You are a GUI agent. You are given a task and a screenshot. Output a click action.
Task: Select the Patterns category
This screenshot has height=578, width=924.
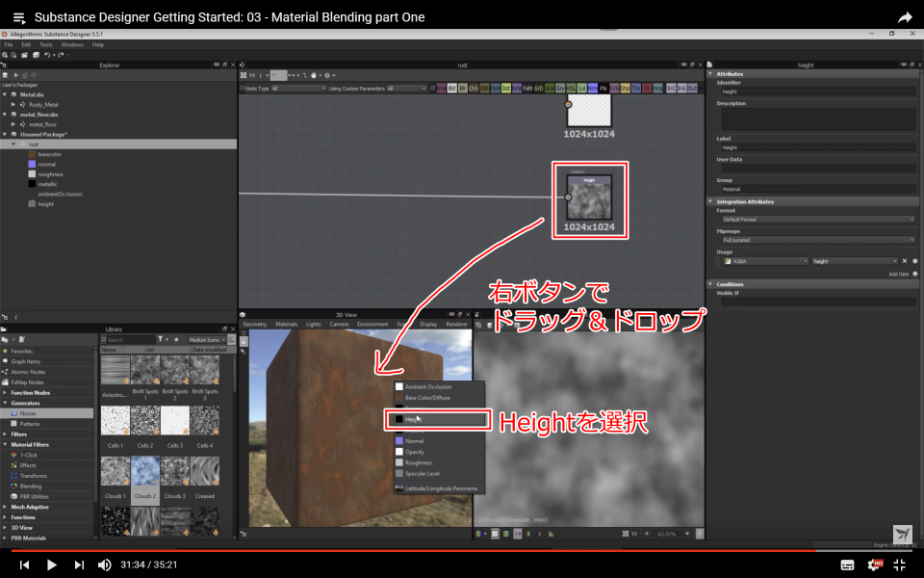click(x=30, y=424)
